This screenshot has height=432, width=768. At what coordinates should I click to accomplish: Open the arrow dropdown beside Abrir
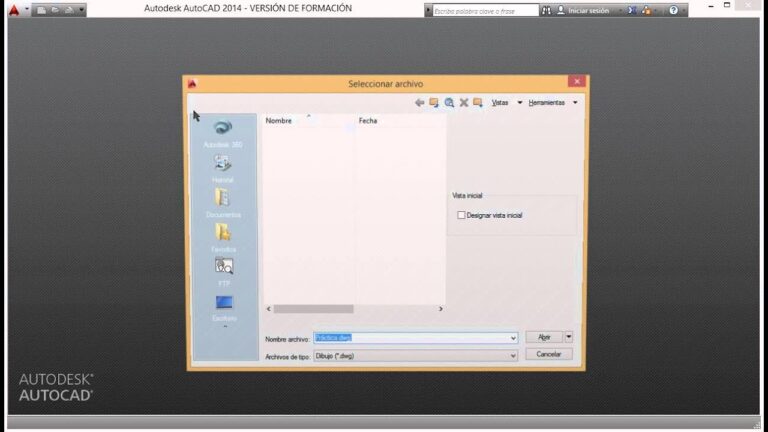point(569,337)
